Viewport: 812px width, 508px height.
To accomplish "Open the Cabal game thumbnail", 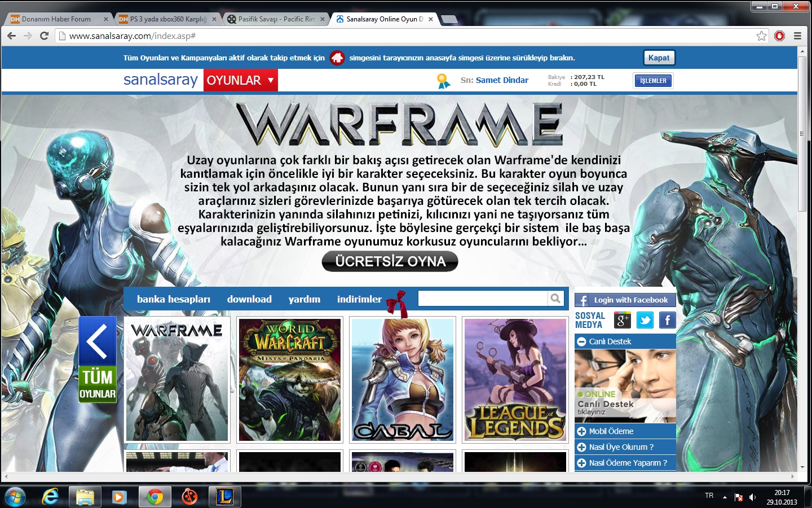I will coord(403,380).
